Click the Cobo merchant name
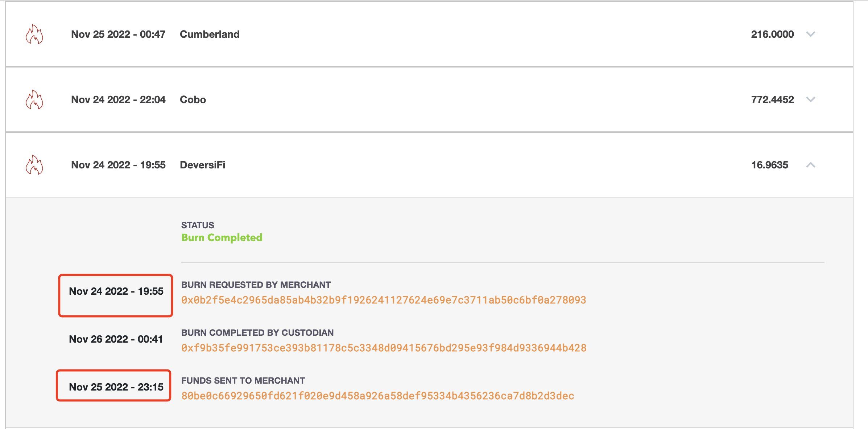 click(193, 99)
